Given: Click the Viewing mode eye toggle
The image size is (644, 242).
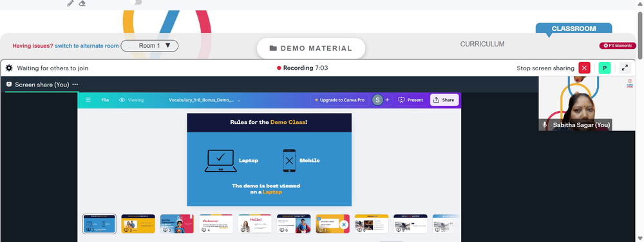Looking at the screenshot, I should click(x=131, y=100).
